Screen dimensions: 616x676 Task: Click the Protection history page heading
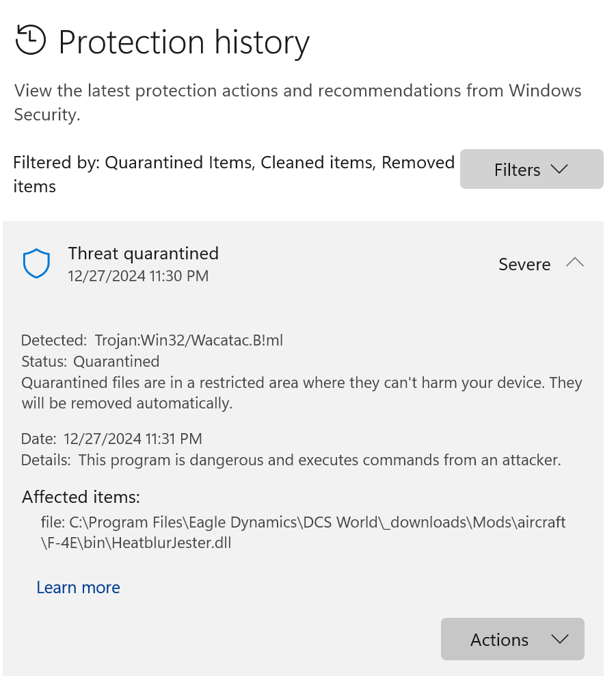click(x=184, y=42)
